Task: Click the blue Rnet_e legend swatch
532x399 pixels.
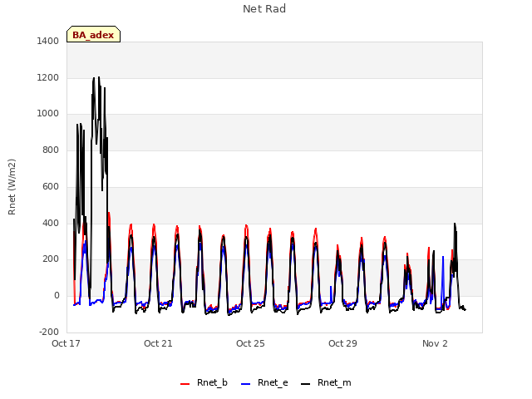Action: (246, 384)
